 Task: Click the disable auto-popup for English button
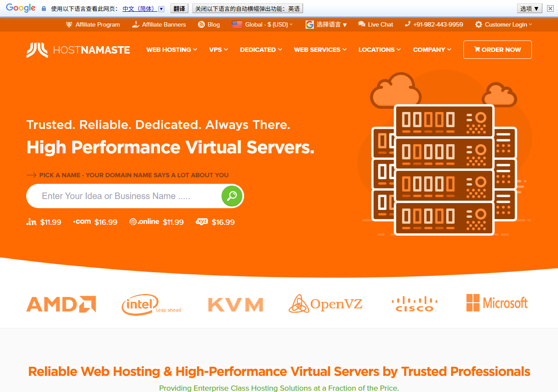pyautogui.click(x=248, y=8)
